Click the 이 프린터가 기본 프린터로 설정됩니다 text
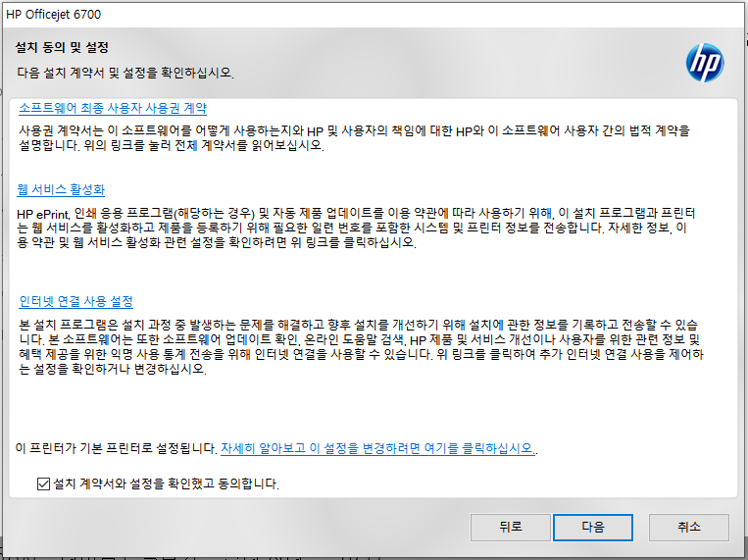The width and height of the screenshot is (748, 560). pos(117,448)
